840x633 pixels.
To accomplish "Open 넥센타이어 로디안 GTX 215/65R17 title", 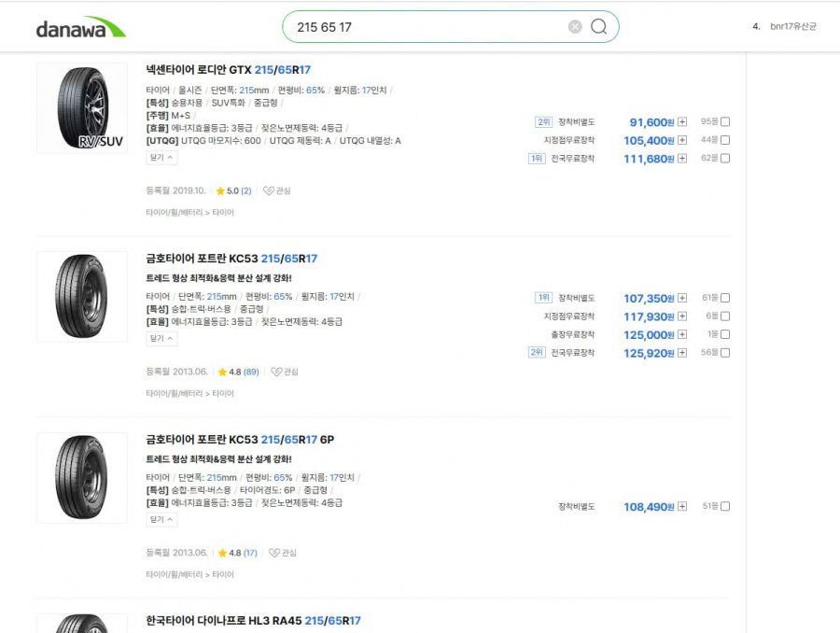I will tap(229, 70).
